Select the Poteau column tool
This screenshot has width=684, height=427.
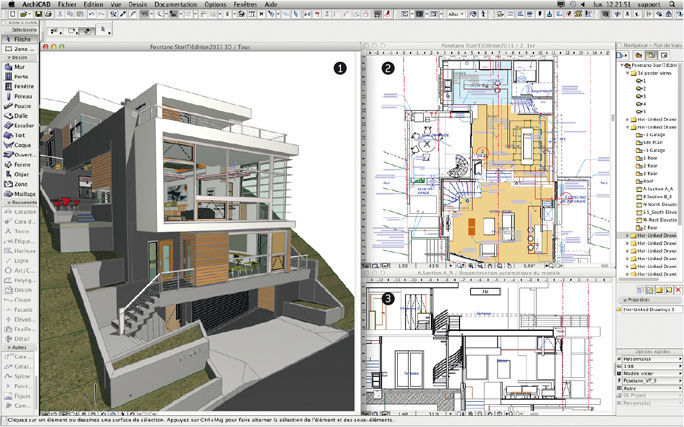pyautogui.click(x=19, y=96)
